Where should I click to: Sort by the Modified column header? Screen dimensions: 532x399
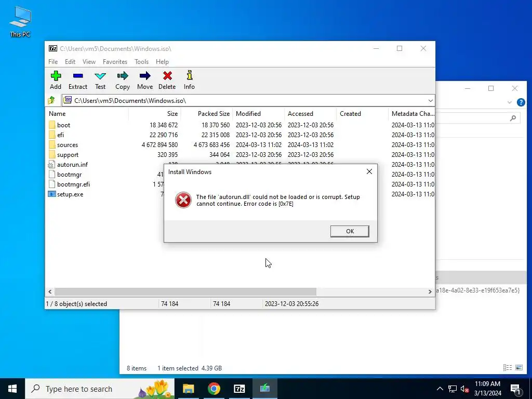[259, 114]
